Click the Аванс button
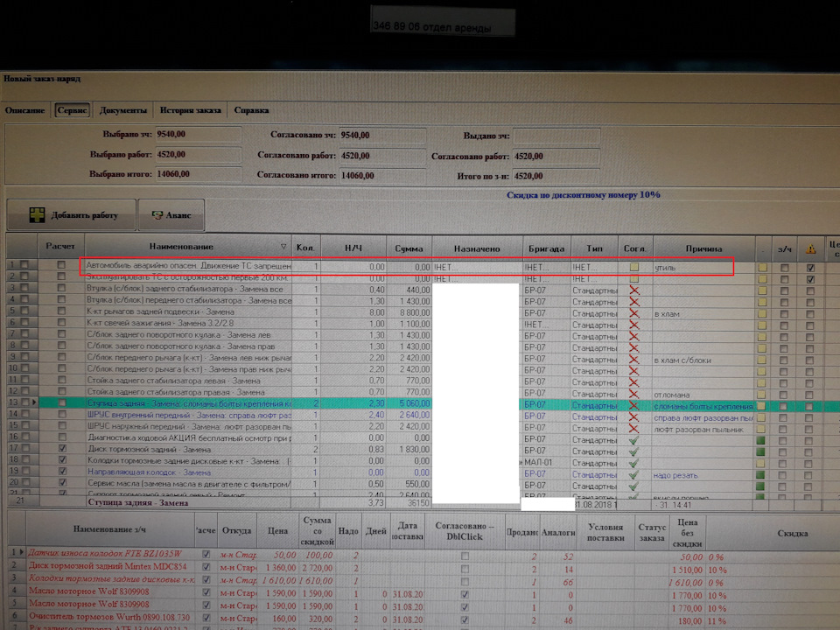 click(x=171, y=215)
